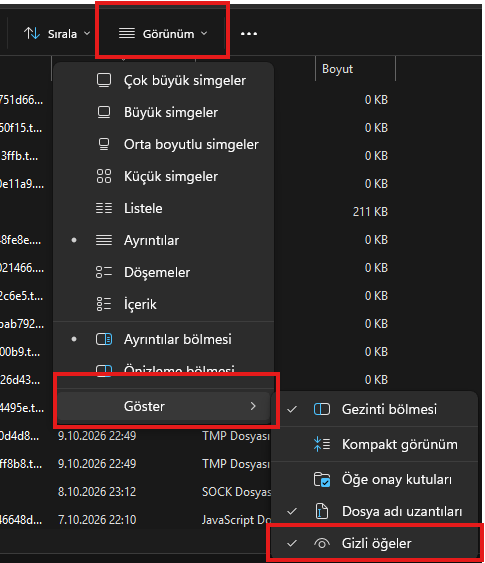Click the Gizli öğeler eye icon
The width and height of the screenshot is (485, 563).
pyautogui.click(x=322, y=544)
